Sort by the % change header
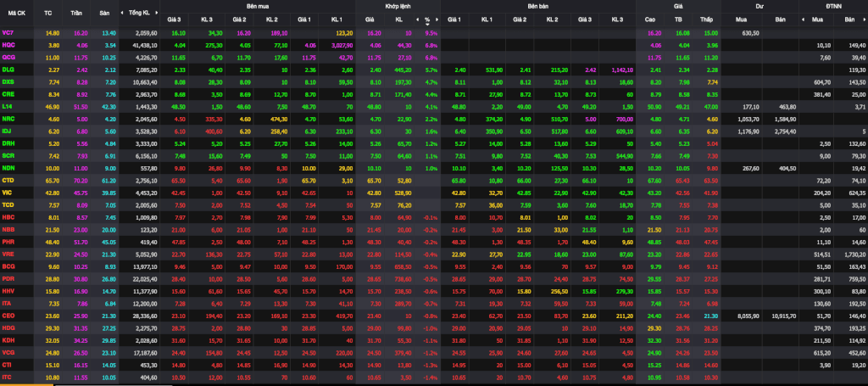Viewport: 868px width, 386px height. coord(427,20)
